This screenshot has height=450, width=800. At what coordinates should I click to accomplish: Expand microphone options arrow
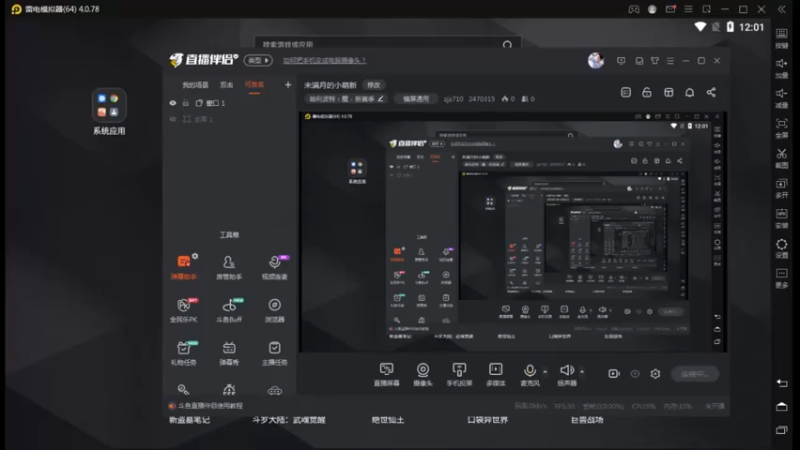(545, 371)
